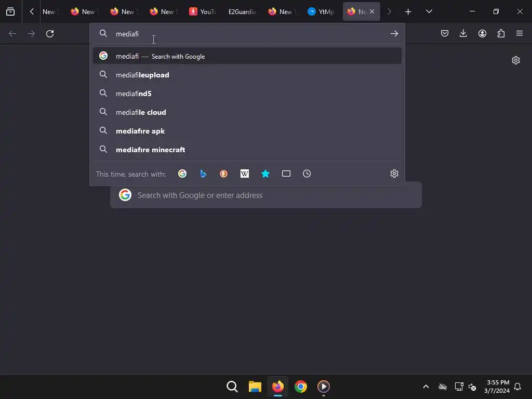Switch to the YtMp tab
The image size is (532, 399).
pos(321,11)
